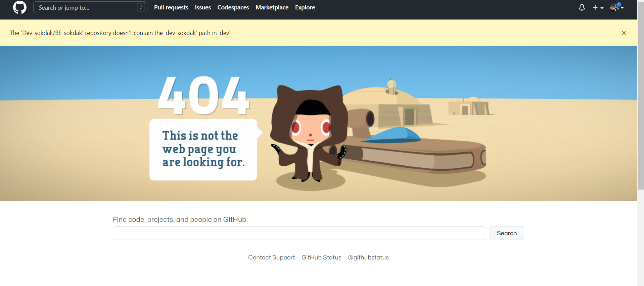Open the Contact Support link

click(x=271, y=257)
